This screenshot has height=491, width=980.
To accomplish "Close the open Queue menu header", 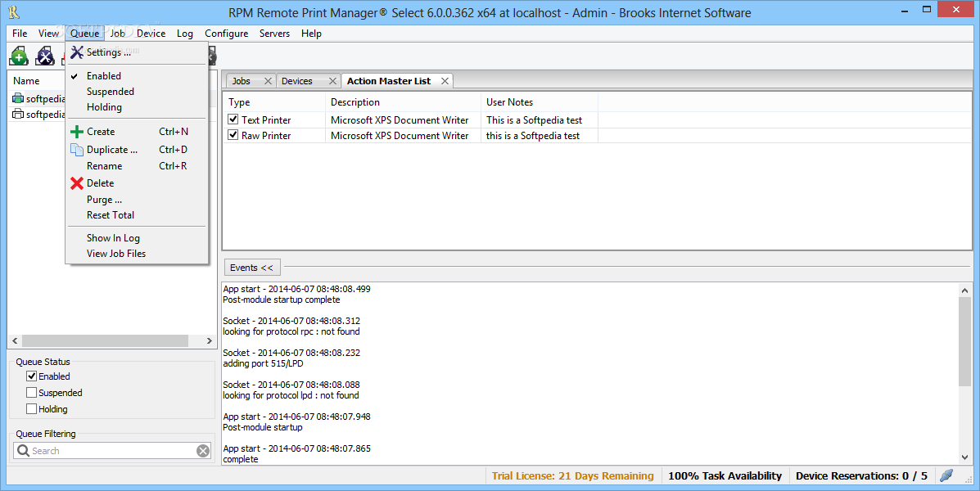I will (84, 34).
